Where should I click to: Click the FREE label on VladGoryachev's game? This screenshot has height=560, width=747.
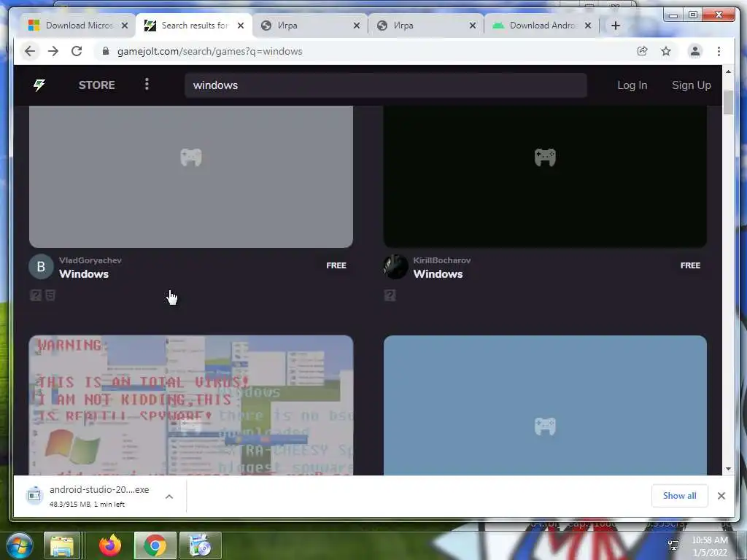[x=336, y=265]
